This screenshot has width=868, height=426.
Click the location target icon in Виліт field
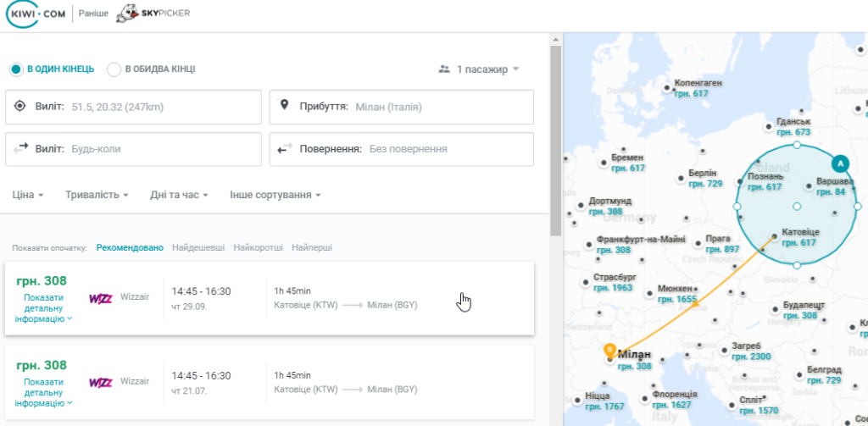coord(20,106)
